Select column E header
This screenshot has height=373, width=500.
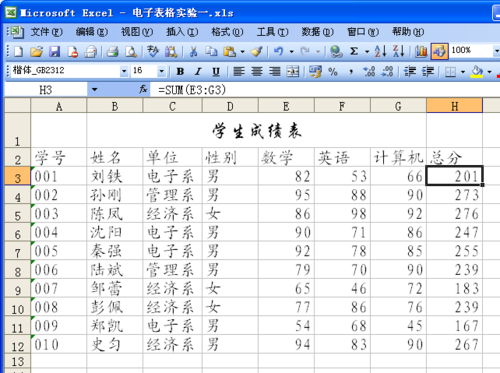(x=286, y=106)
